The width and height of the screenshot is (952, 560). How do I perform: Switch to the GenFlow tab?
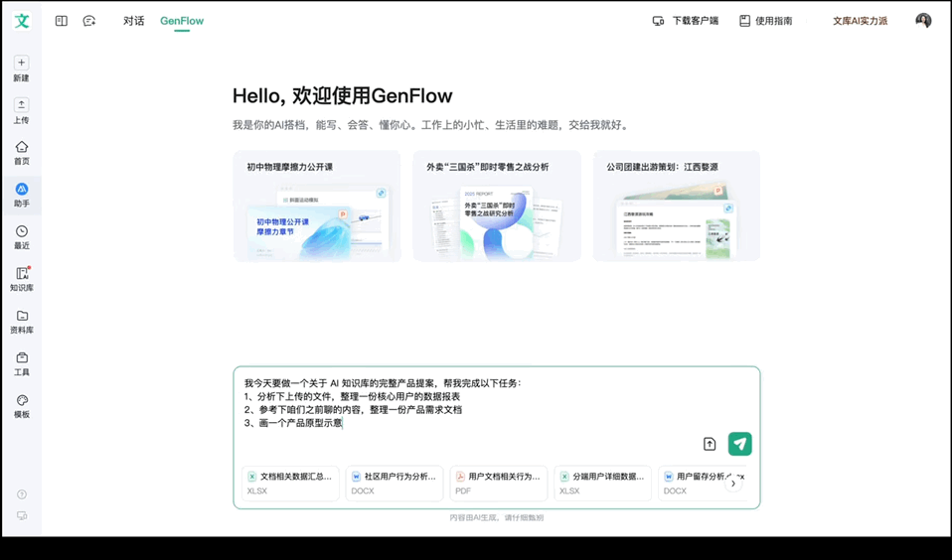(182, 21)
